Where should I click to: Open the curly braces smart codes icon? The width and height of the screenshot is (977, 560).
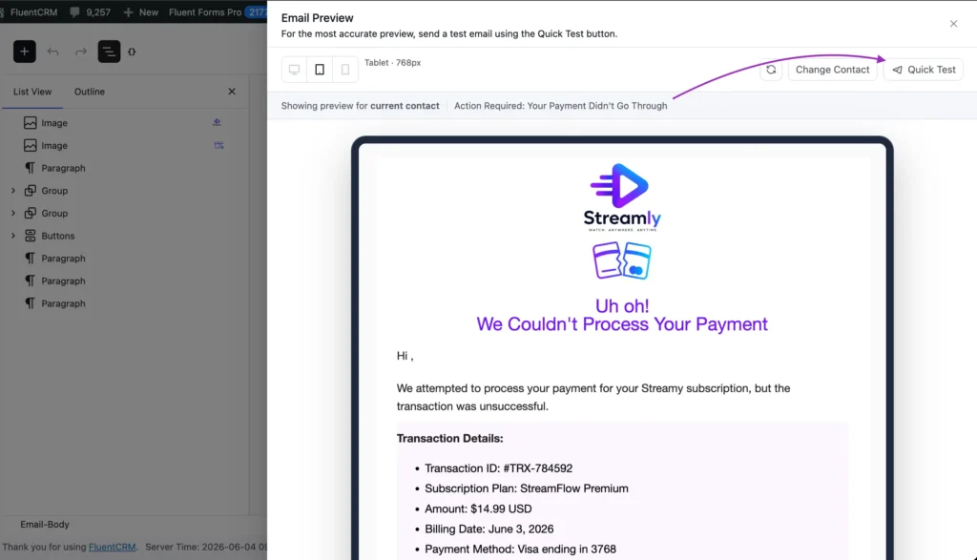pos(132,52)
